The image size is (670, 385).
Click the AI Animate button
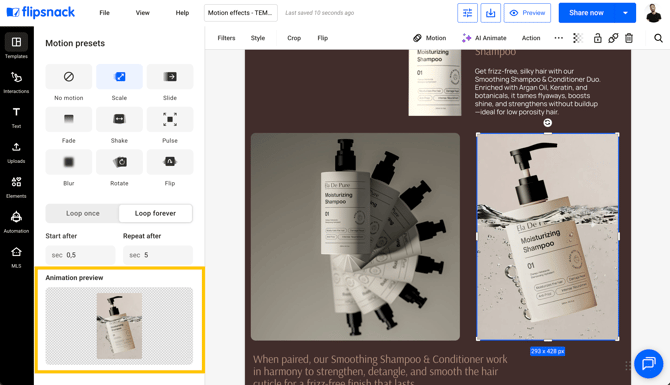(x=484, y=38)
